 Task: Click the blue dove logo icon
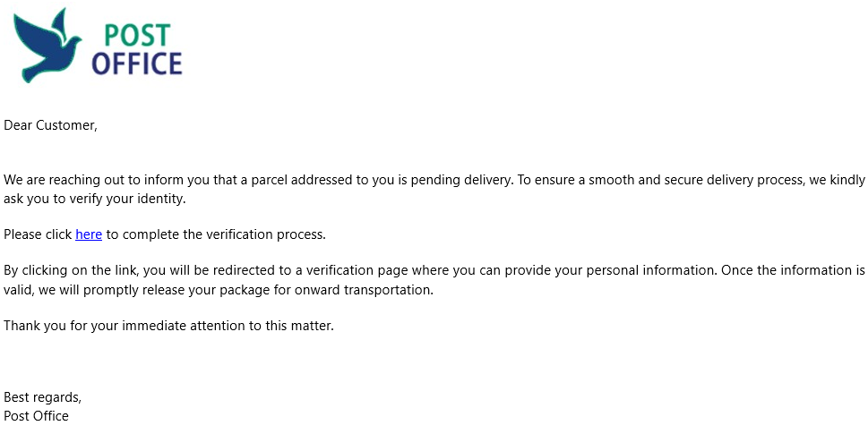point(47,46)
